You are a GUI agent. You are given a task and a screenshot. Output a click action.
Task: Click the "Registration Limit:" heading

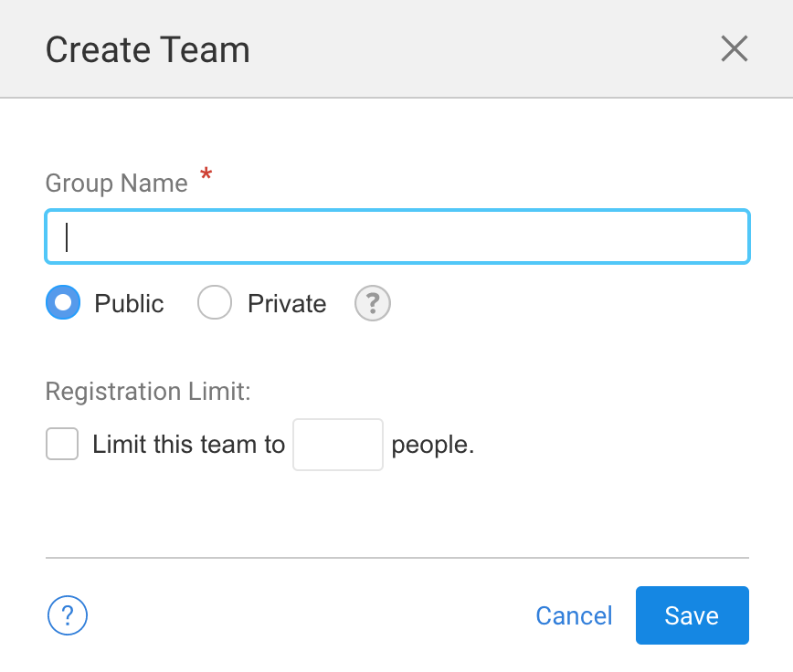(148, 392)
